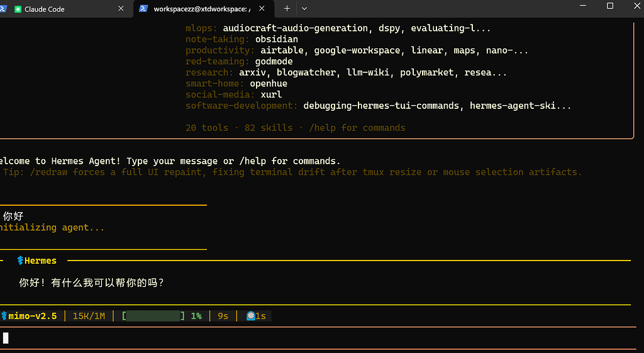644x353 pixels.
Task: Click the Claude Code tab green icon
Action: coord(18,9)
